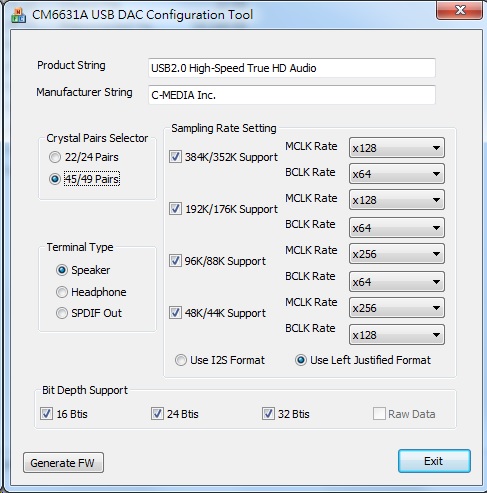
Task: Disable 96K/88K Support
Action: [x=175, y=261]
